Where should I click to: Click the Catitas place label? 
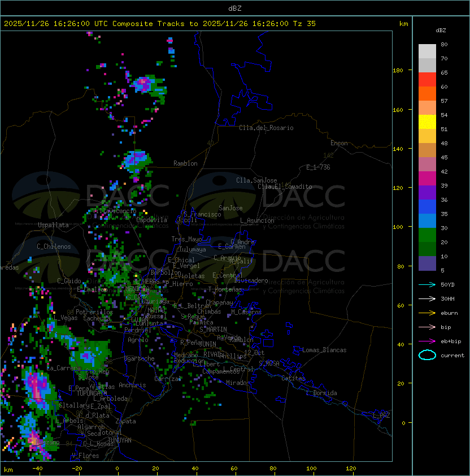pos(293,378)
